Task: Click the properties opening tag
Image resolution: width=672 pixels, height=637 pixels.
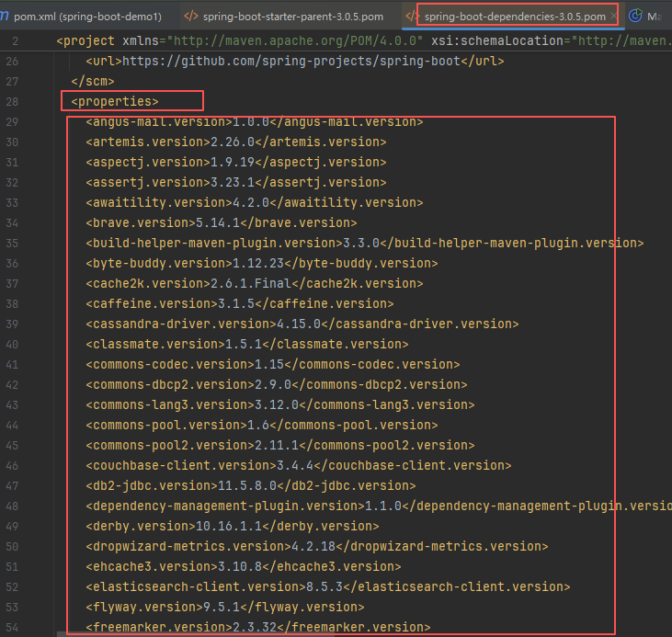Action: click(x=115, y=102)
